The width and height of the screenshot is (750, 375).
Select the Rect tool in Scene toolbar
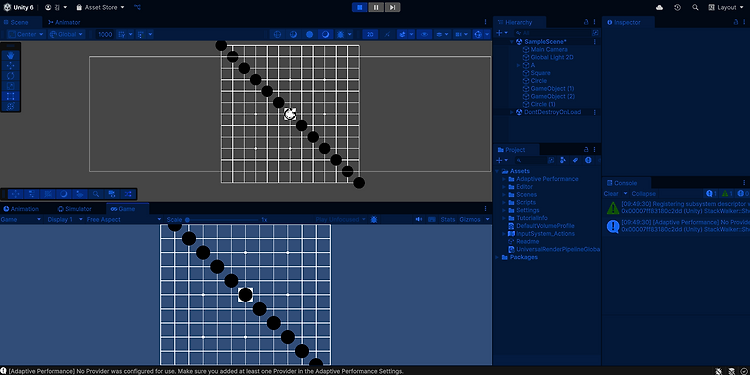tap(11, 96)
